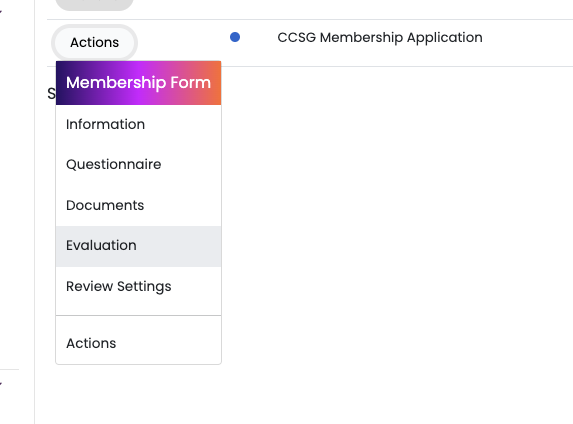Click the narrow left sidebar panel

[17, 212]
